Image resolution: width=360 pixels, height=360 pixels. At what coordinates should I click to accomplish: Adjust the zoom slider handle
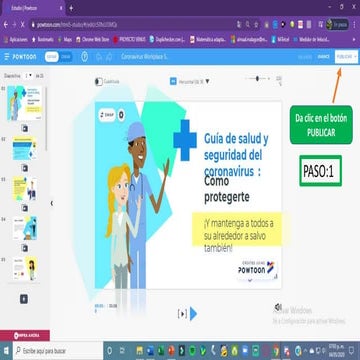[x=257, y=79]
